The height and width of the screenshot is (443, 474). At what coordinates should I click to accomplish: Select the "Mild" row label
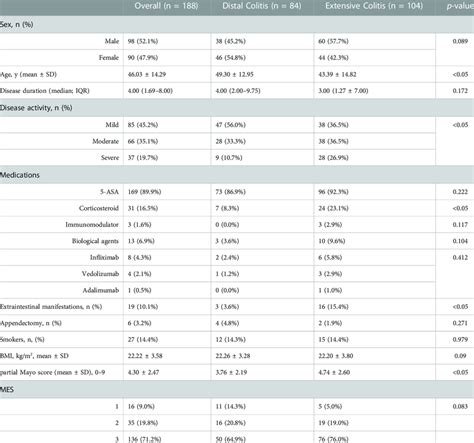pyautogui.click(x=112, y=125)
